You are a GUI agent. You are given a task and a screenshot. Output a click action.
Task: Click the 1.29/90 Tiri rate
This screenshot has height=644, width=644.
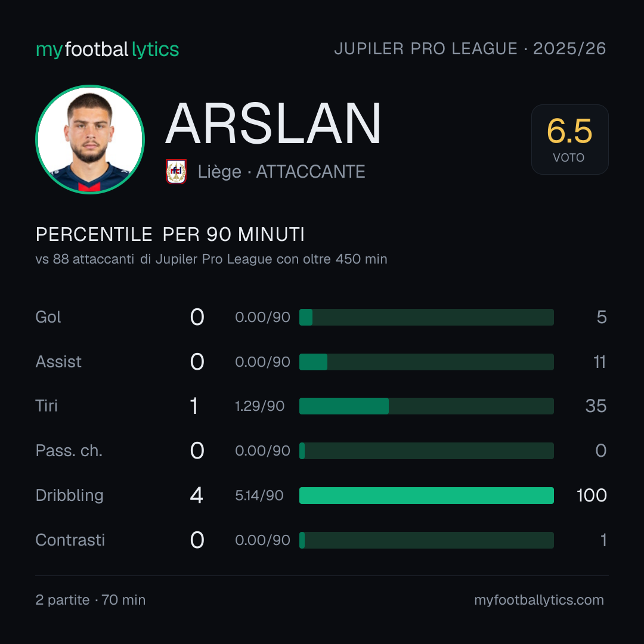(259, 406)
